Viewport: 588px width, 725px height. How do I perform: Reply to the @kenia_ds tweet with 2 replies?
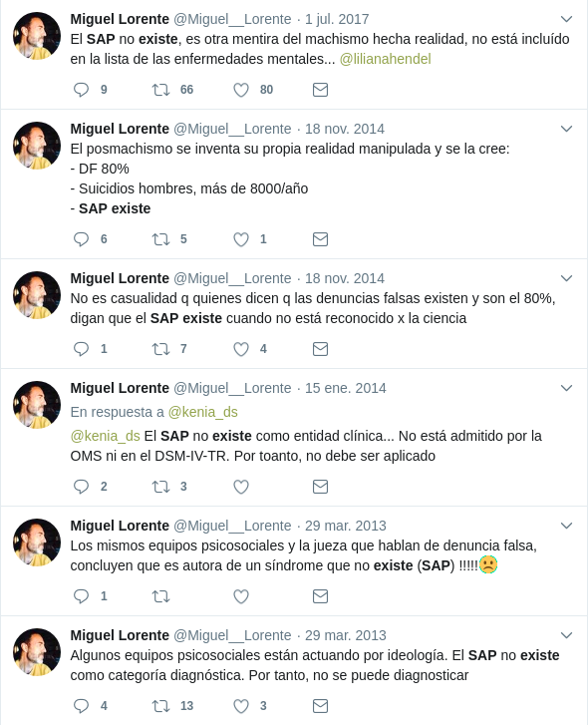[x=82, y=487]
